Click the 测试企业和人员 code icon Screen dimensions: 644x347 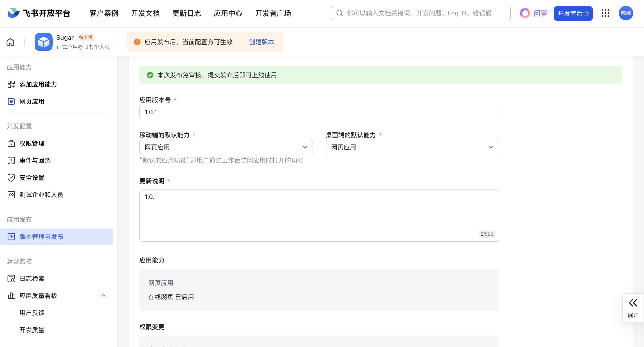[11, 195]
